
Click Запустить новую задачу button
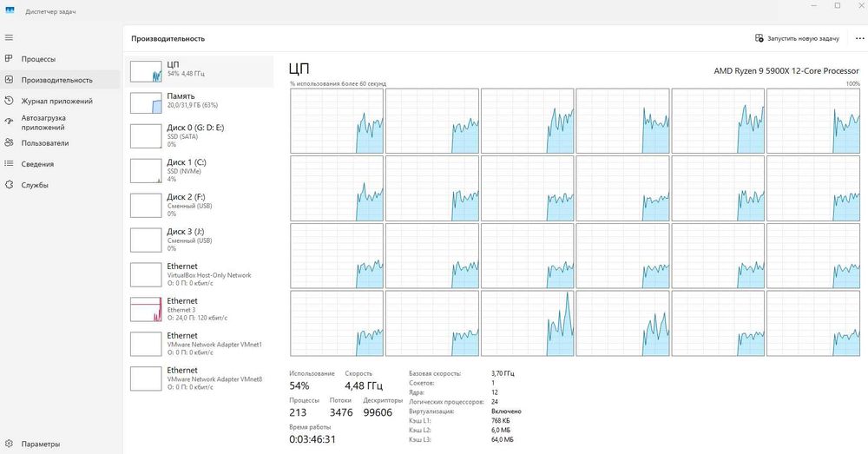[x=797, y=38]
